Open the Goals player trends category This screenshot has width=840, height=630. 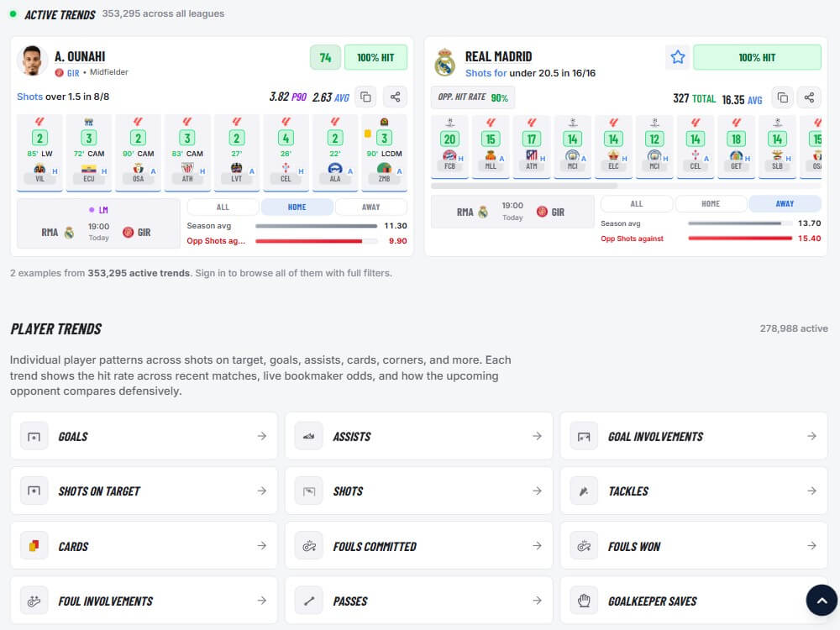(143, 436)
